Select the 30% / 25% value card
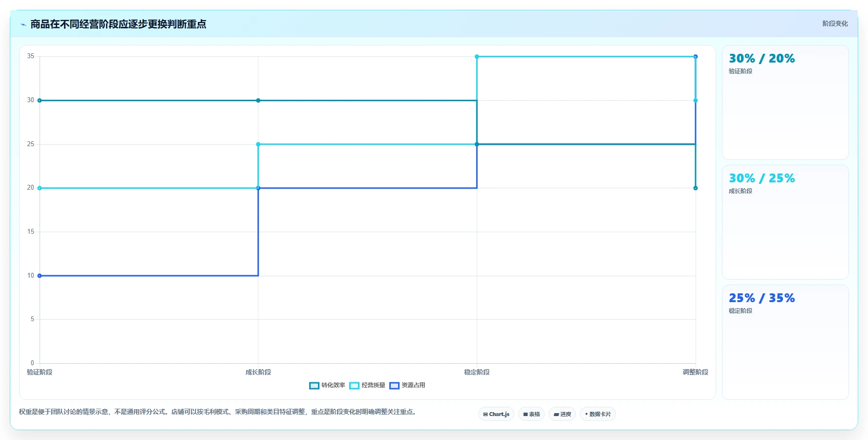This screenshot has height=440, width=868. click(785, 222)
